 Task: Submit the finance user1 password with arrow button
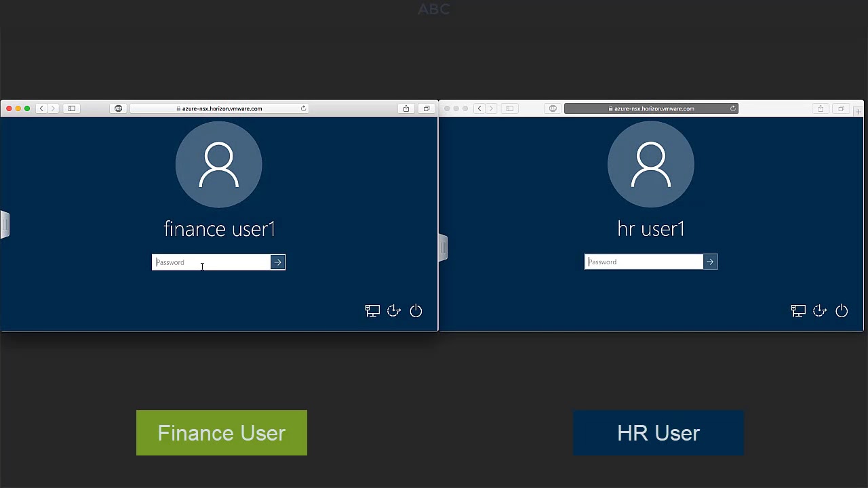[x=277, y=262]
